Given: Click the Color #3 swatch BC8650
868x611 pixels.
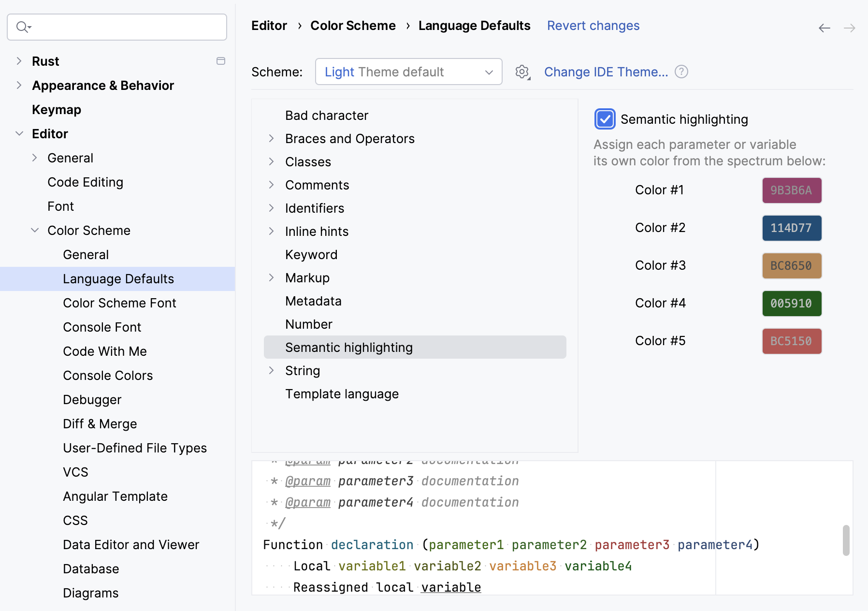Looking at the screenshot, I should pyautogui.click(x=791, y=265).
